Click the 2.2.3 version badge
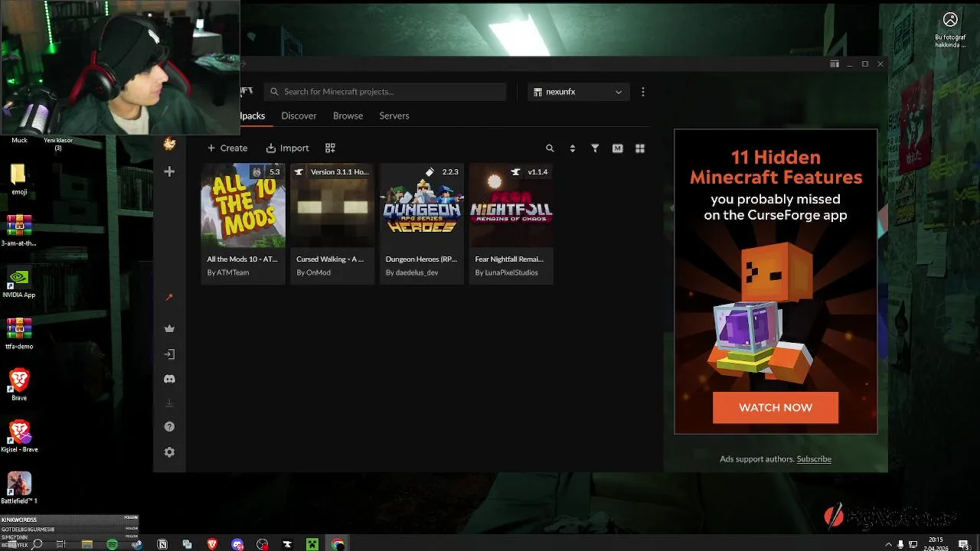This screenshot has height=551, width=980. tap(443, 172)
